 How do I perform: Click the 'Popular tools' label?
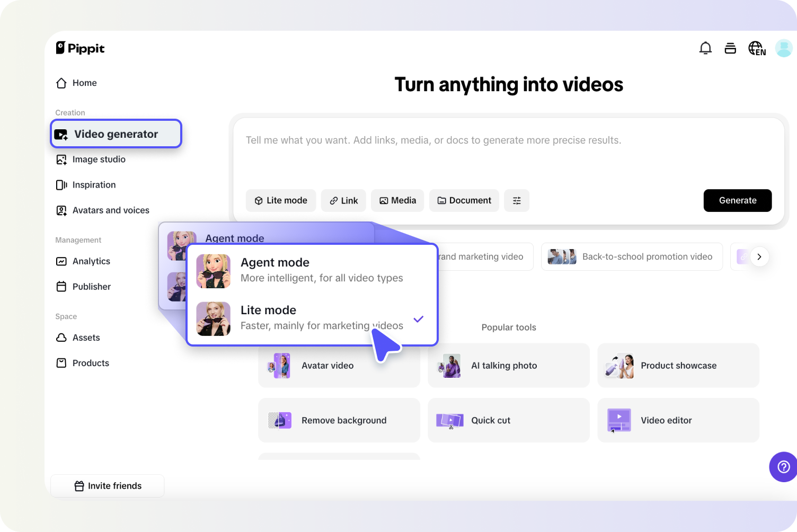pos(509,327)
